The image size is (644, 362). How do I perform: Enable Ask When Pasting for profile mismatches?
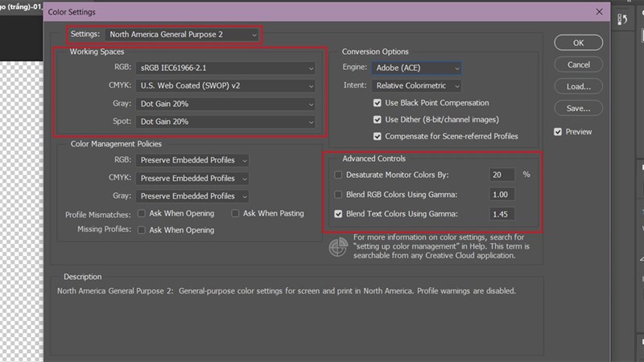pos(235,213)
